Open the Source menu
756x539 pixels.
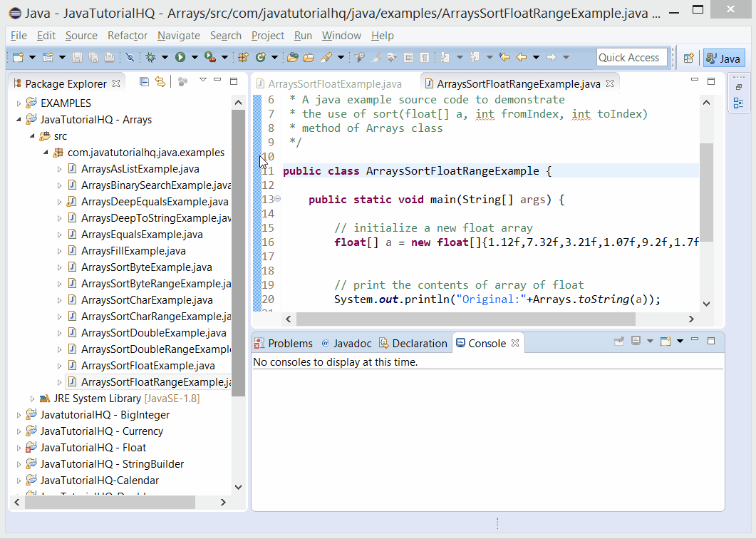click(x=81, y=36)
